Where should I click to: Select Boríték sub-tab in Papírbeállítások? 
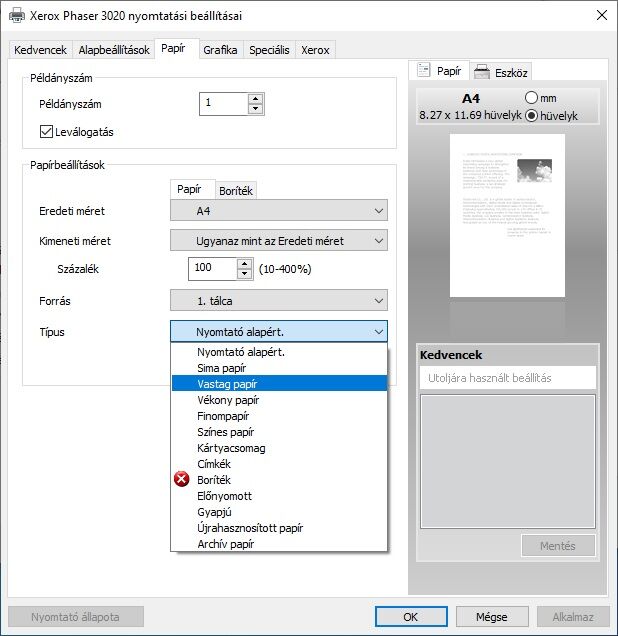tap(236, 191)
